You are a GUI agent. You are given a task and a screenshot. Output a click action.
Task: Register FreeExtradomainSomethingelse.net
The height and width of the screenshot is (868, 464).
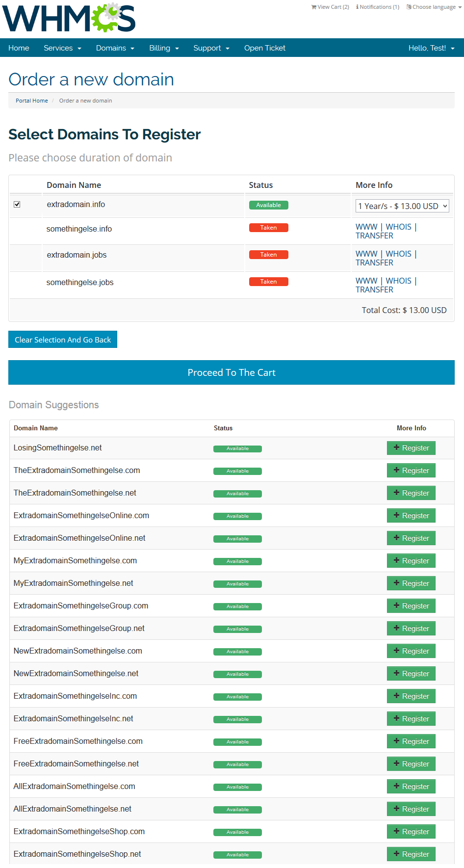[411, 764]
